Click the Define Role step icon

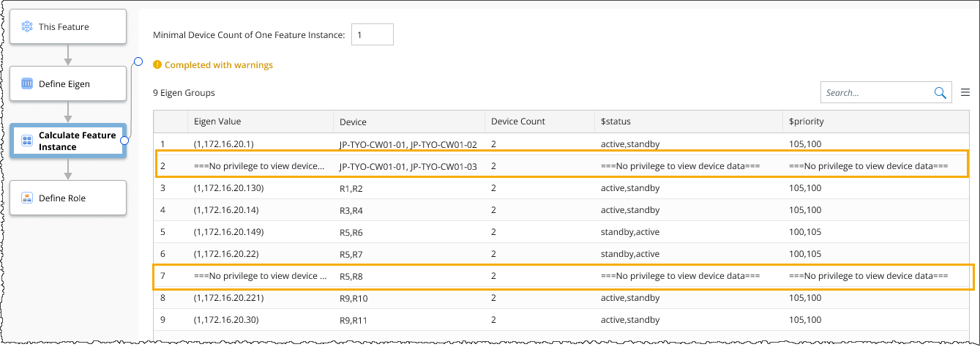click(x=27, y=198)
